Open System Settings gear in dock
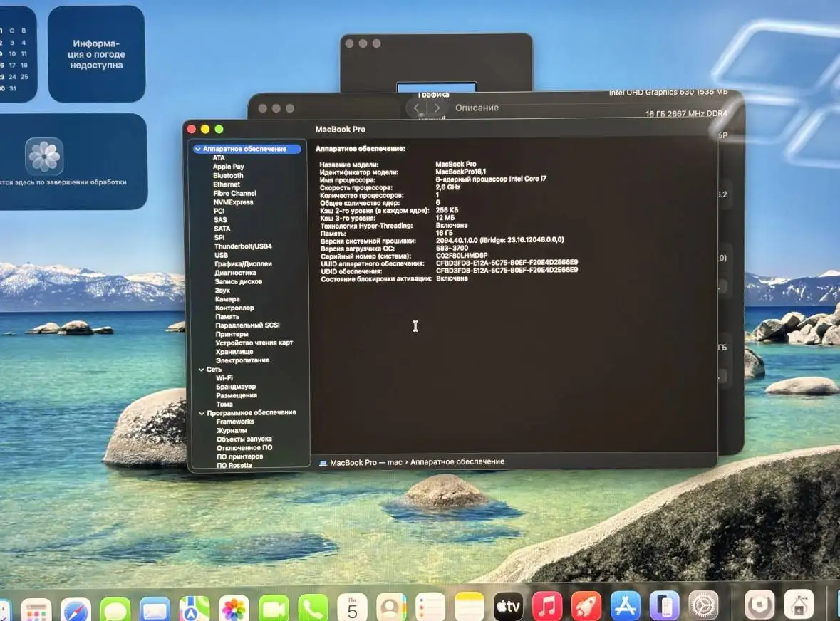The image size is (840, 621). (703, 605)
